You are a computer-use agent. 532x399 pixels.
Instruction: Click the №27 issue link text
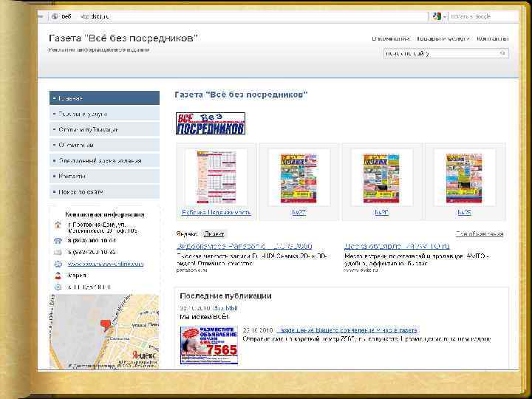(299, 213)
